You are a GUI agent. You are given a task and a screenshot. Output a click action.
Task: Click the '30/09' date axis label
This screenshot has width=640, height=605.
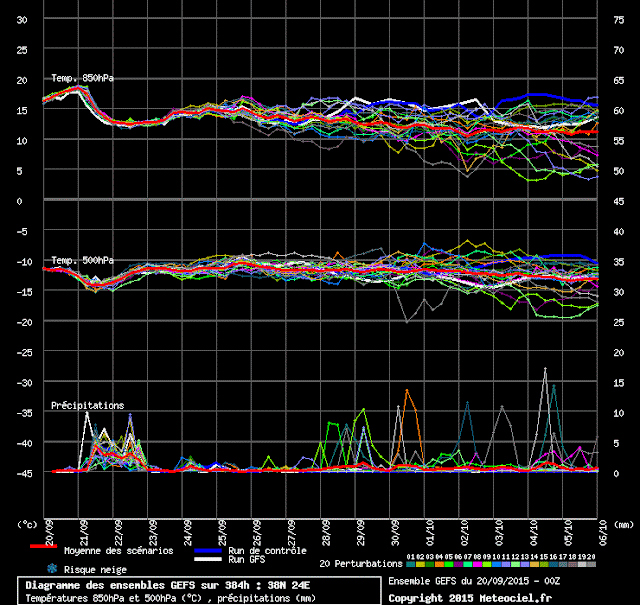[395, 533]
